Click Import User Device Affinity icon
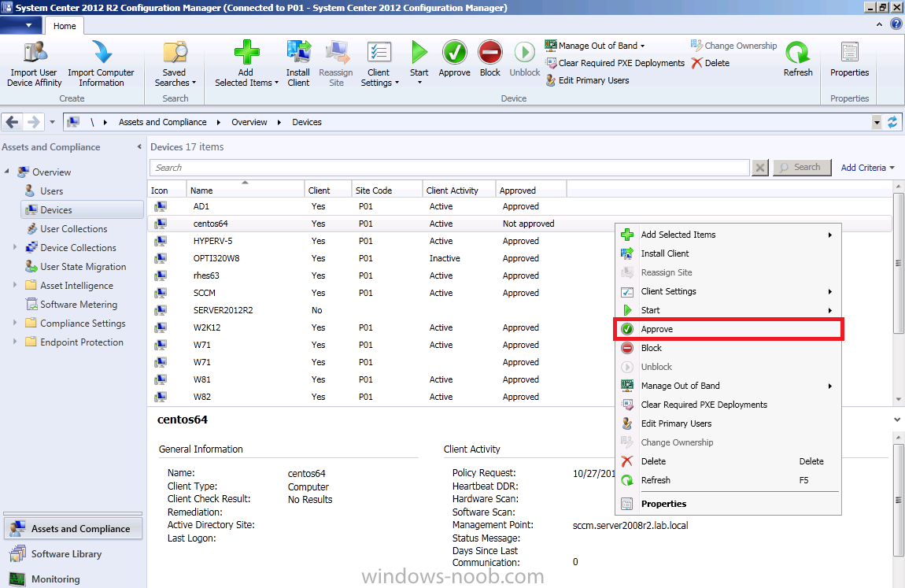This screenshot has width=905, height=588. coord(35,53)
